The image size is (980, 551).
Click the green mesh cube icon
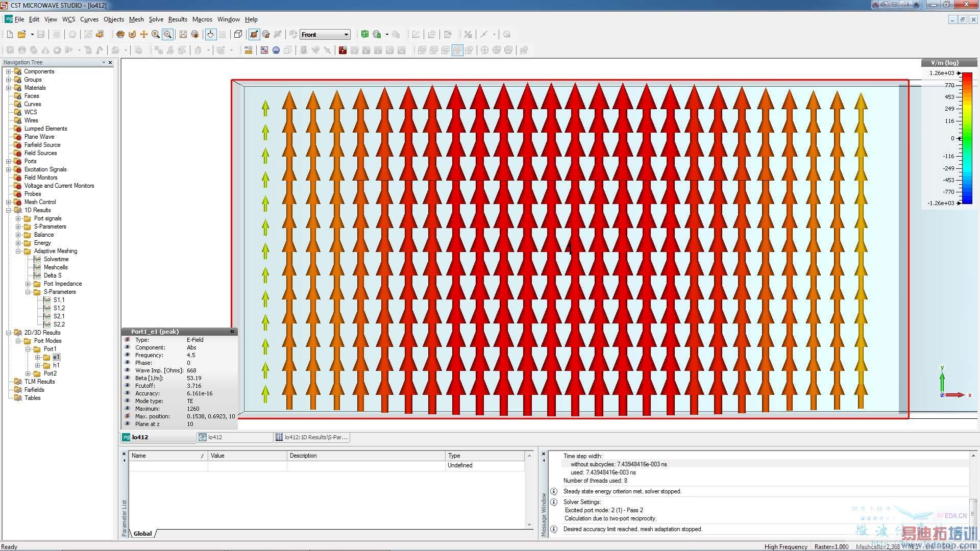364,34
